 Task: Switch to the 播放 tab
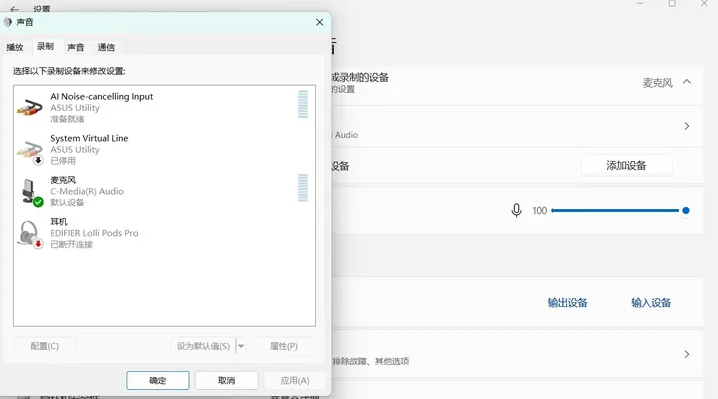click(x=15, y=47)
